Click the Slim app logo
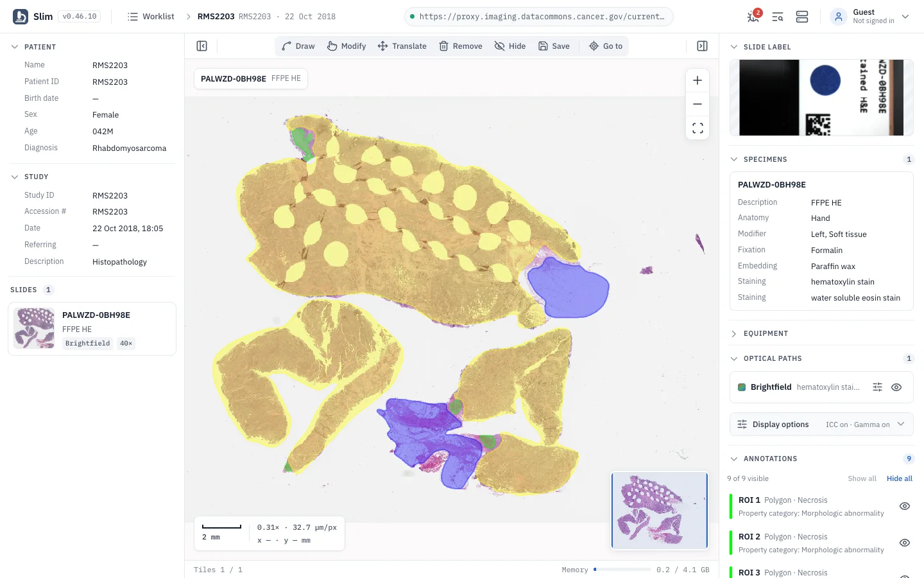 click(x=21, y=17)
